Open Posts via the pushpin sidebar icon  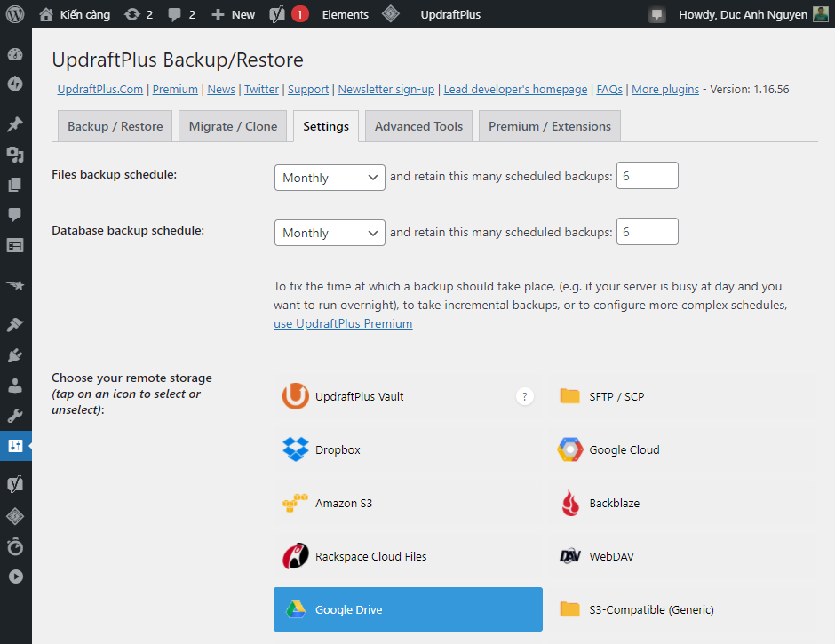click(15, 124)
